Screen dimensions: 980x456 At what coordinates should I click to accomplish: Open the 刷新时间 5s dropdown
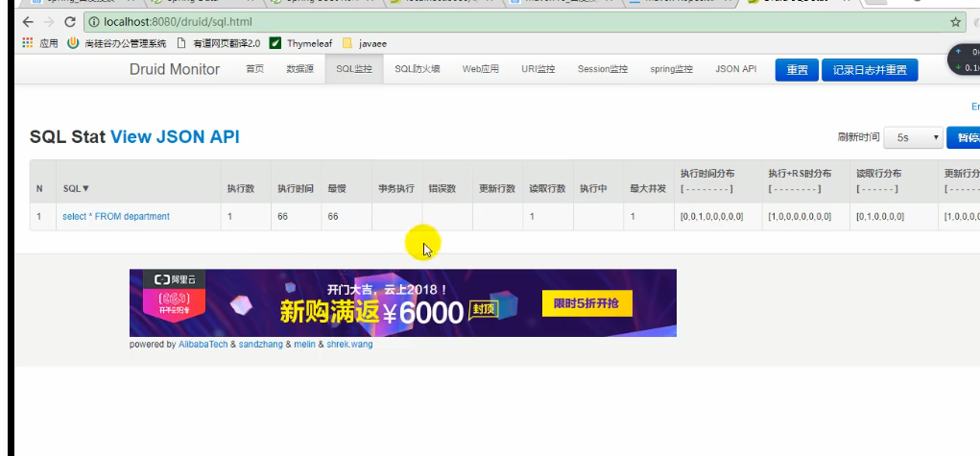tap(913, 137)
